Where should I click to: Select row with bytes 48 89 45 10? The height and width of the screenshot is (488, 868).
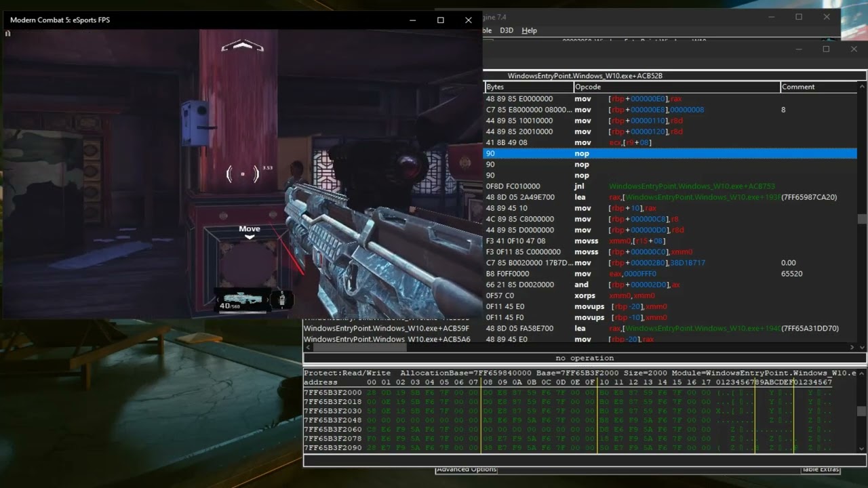click(670, 208)
